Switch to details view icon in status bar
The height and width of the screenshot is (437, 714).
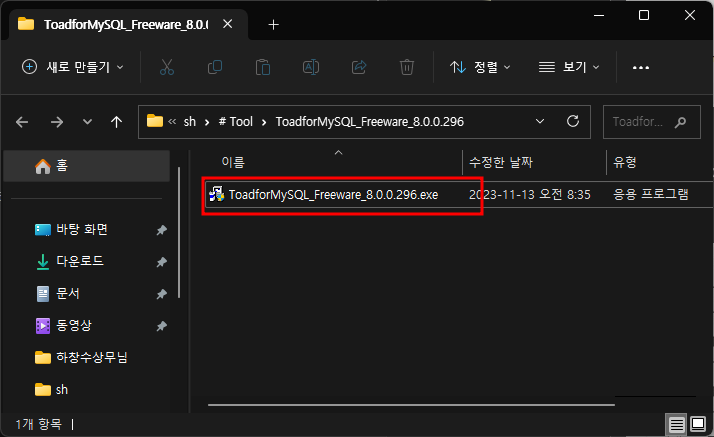[x=676, y=425]
